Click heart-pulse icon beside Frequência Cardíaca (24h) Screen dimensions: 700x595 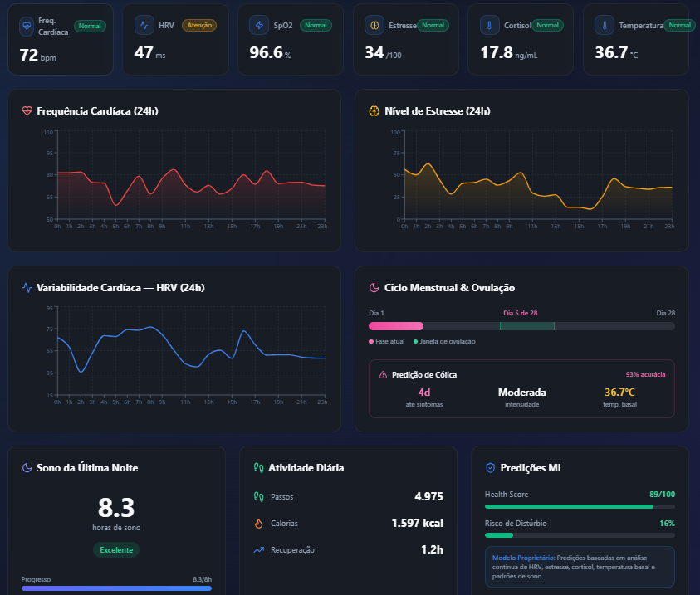click(x=27, y=110)
